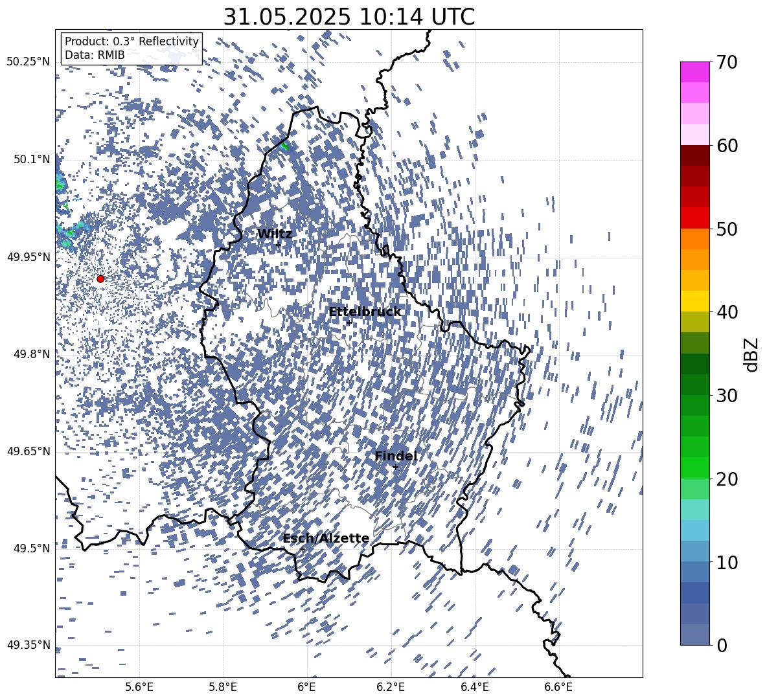
Task: Click the 6.4°E longitude label
Action: click(474, 687)
